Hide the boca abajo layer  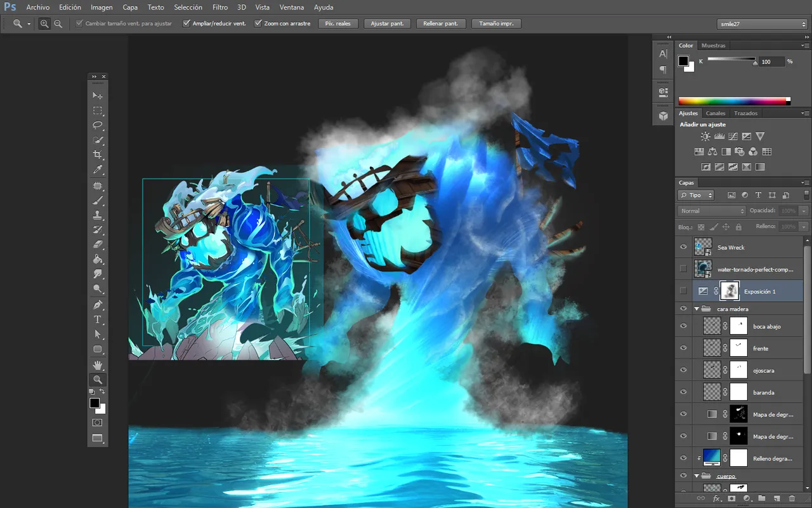point(683,326)
